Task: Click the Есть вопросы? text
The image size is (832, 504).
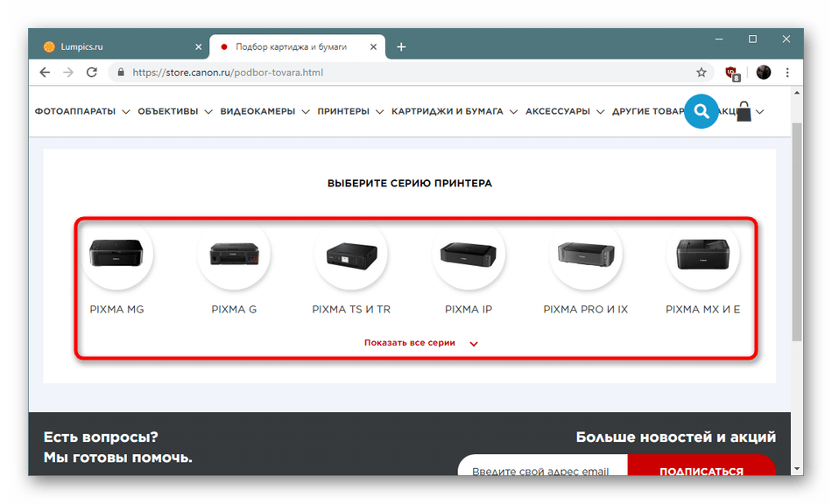Action: (x=101, y=437)
